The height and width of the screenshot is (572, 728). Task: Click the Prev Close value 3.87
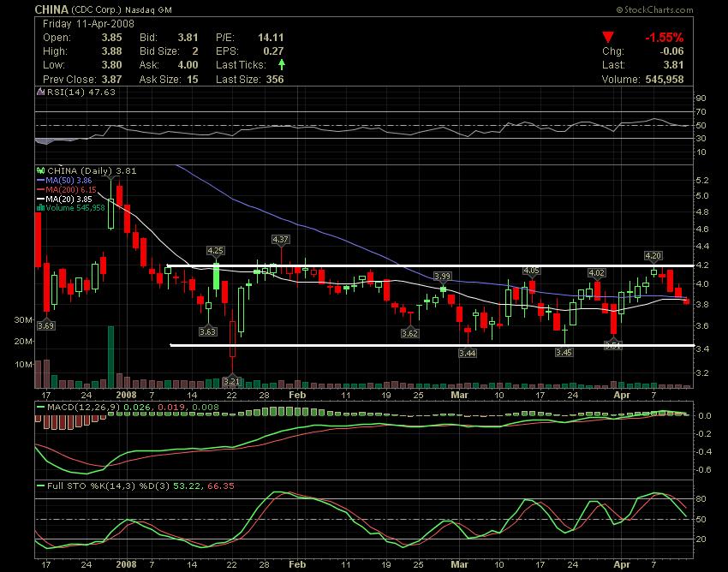(112, 79)
